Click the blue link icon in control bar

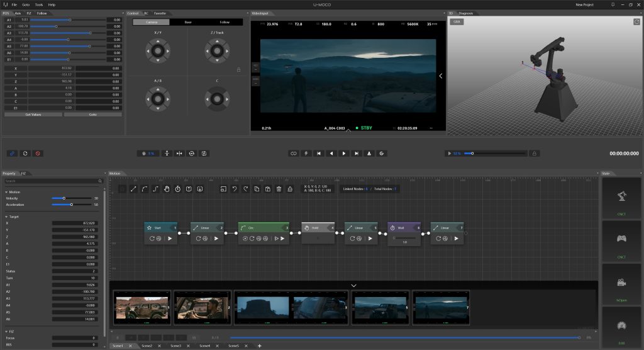13,153
